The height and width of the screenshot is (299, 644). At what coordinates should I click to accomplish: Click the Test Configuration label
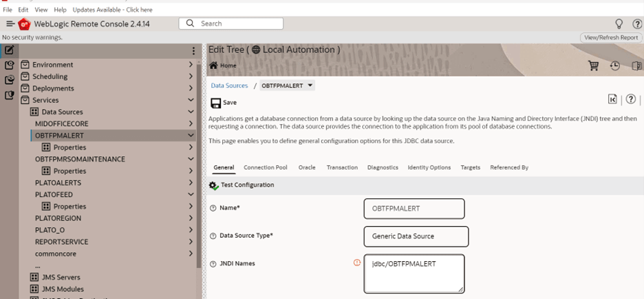point(247,185)
